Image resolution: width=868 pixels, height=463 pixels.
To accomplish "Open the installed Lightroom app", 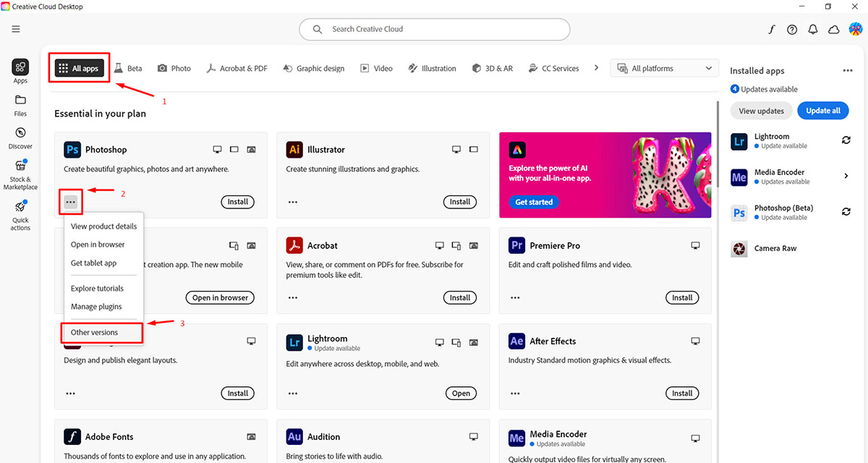I will [461, 394].
